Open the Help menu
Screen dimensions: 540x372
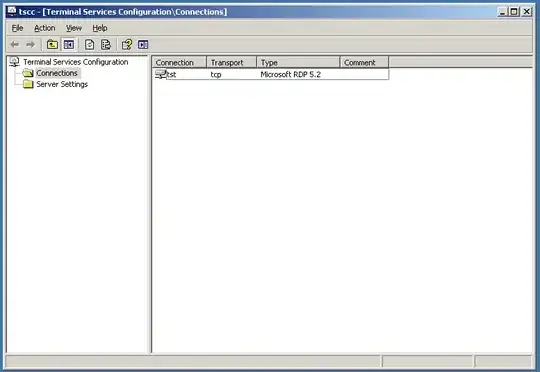tap(100, 28)
